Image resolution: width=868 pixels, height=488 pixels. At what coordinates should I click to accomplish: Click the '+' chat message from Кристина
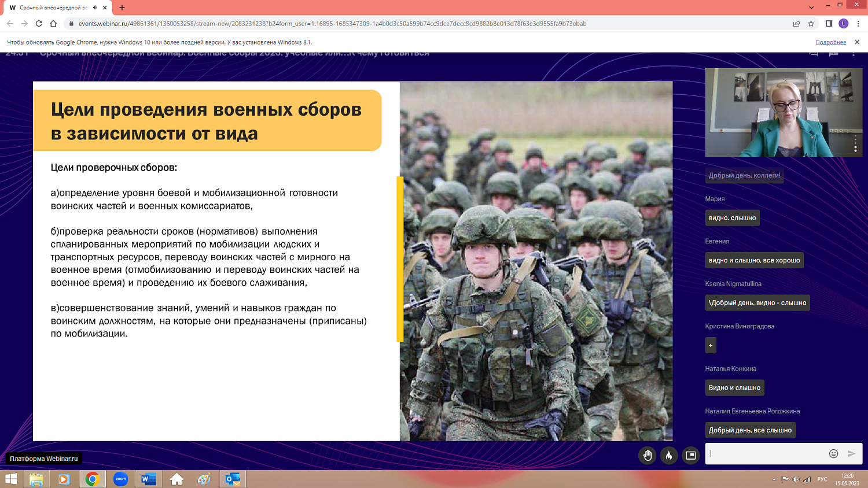(x=711, y=345)
